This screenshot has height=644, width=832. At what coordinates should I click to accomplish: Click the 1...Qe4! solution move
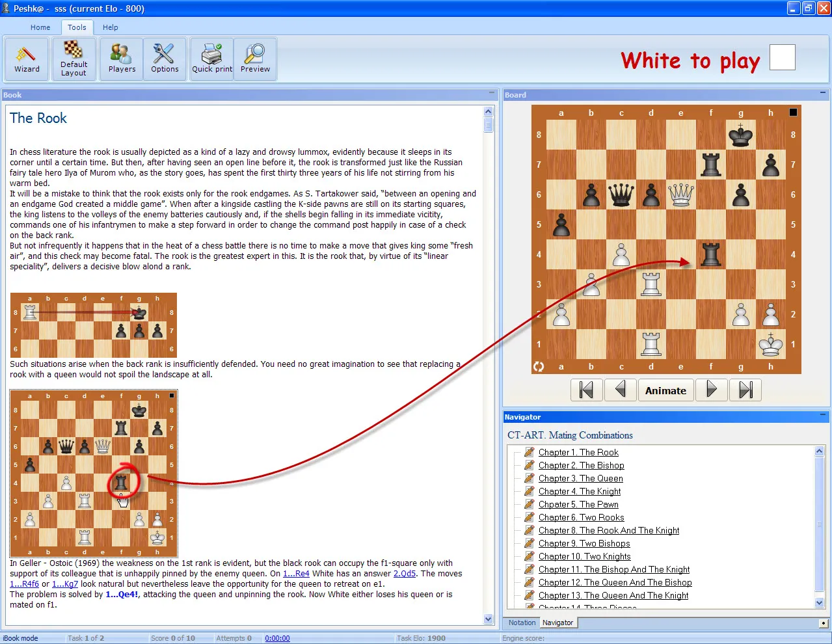(x=122, y=595)
